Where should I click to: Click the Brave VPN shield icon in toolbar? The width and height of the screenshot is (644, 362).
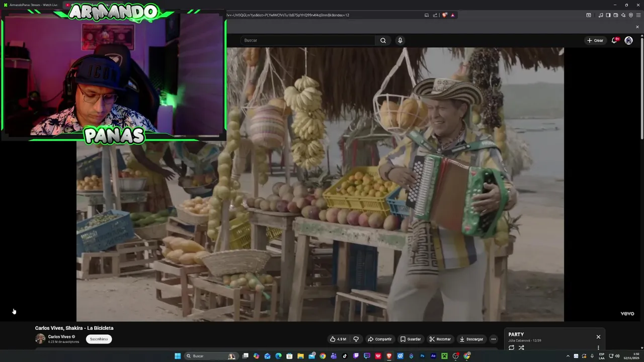coord(631,15)
